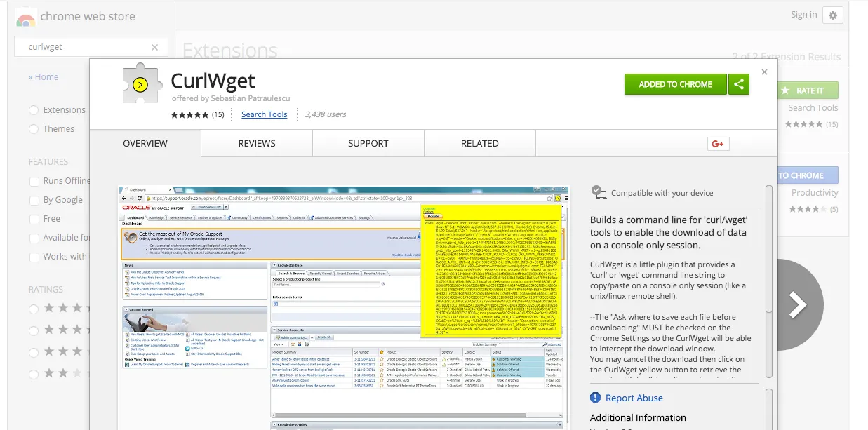Select the two-star ratings filter
Viewport: 868px width, 430px height.
tap(34, 373)
